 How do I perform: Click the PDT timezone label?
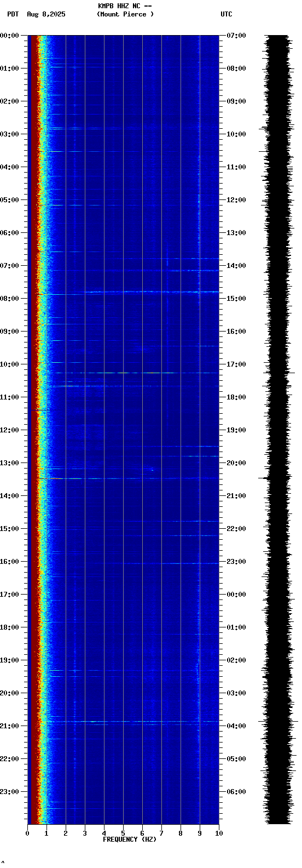pyautogui.click(x=13, y=14)
